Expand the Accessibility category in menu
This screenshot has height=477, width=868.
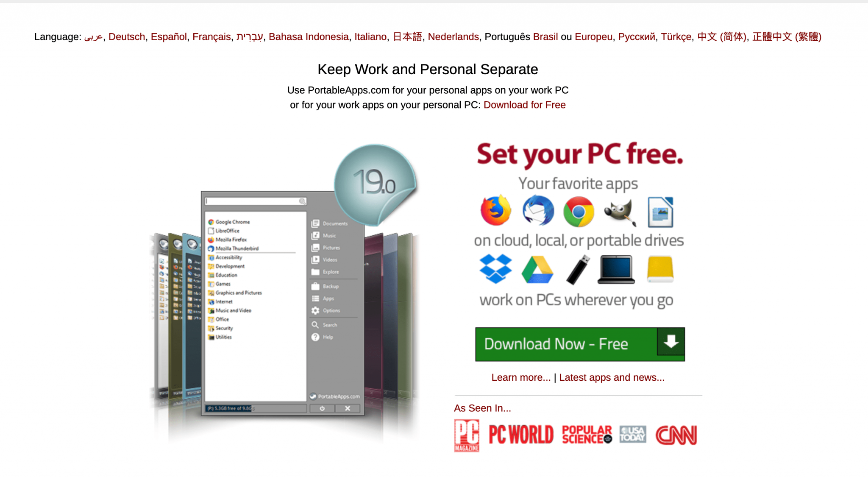pyautogui.click(x=229, y=257)
